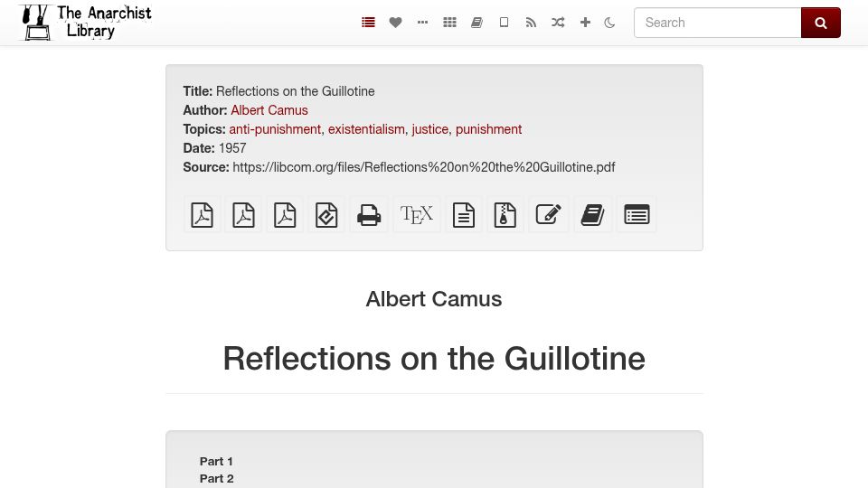Open the plain text document icon
868x488 pixels.
[464, 215]
